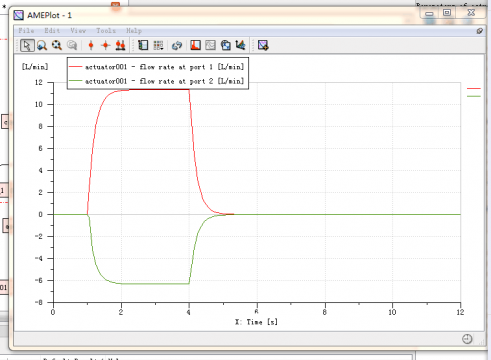Click the add new plot icon
This screenshot has height=360, width=491.
(263, 45)
